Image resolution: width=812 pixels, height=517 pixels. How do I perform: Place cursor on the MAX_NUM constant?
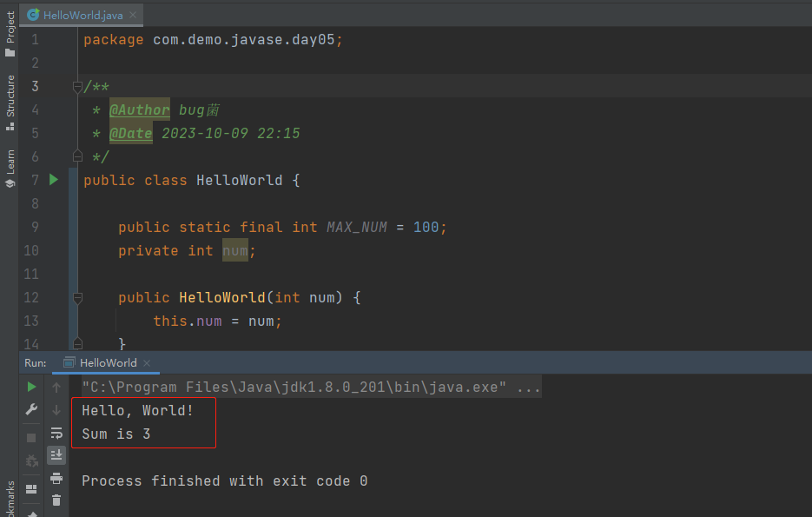pos(356,227)
